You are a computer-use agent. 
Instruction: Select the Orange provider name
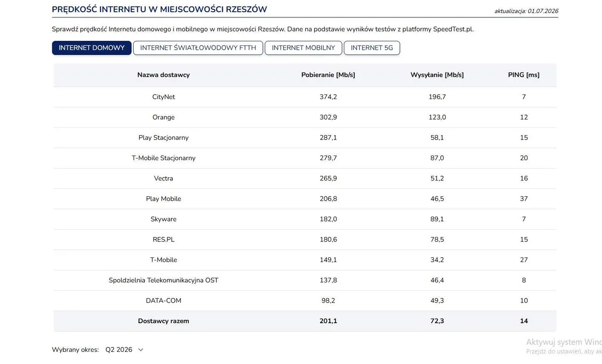164,117
